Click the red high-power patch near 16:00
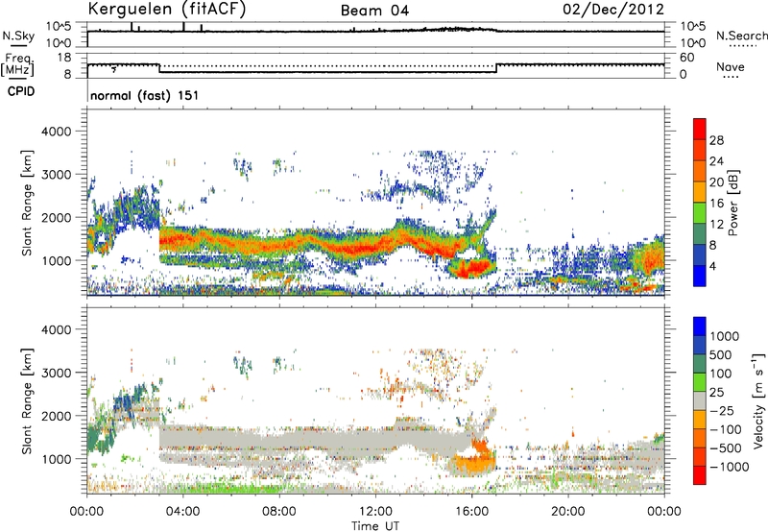 (x=473, y=268)
